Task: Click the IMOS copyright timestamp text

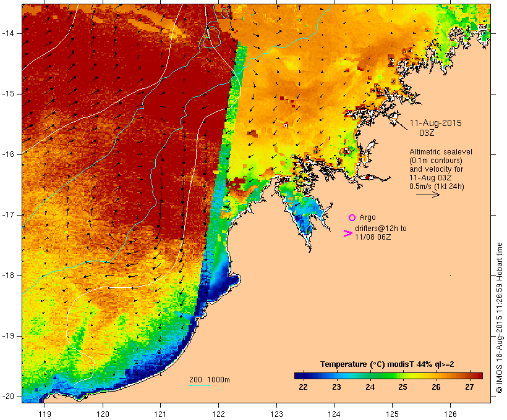Action: (x=500, y=318)
